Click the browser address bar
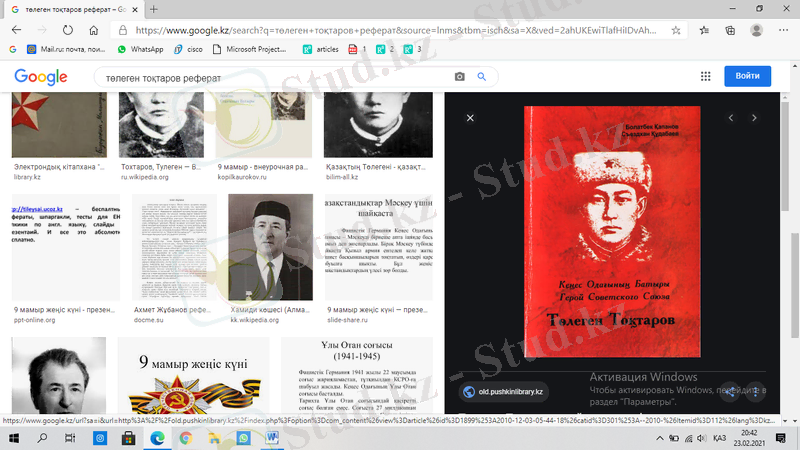 tap(400, 29)
